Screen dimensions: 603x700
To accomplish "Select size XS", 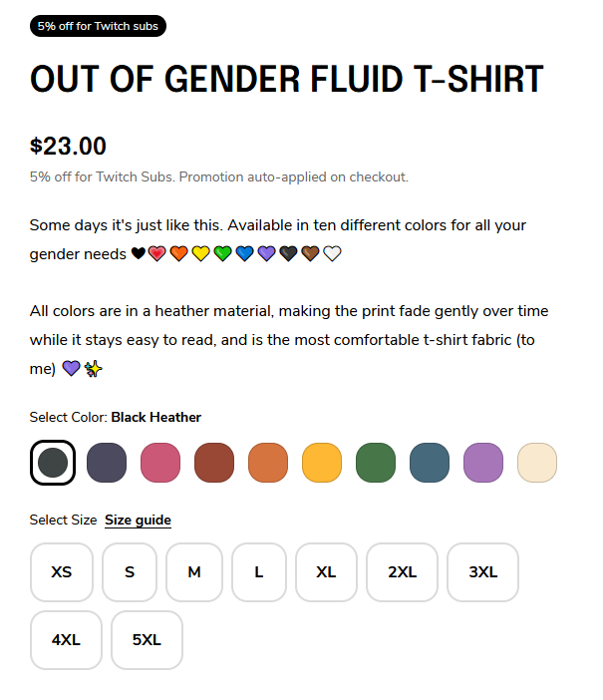I will tap(62, 572).
